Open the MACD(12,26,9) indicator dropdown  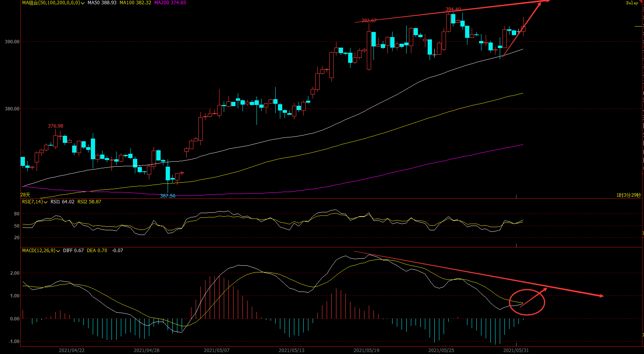coord(41,251)
